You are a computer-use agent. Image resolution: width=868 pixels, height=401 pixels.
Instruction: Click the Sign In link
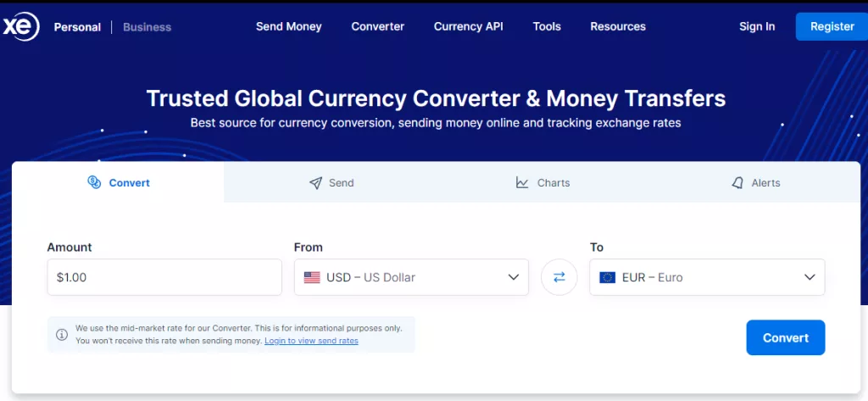[x=757, y=26]
